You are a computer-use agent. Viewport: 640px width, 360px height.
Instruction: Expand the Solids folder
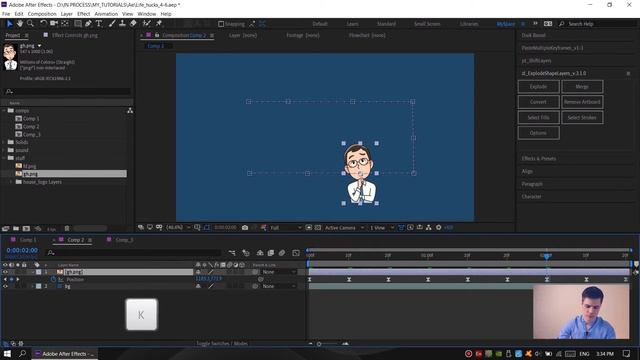4,142
